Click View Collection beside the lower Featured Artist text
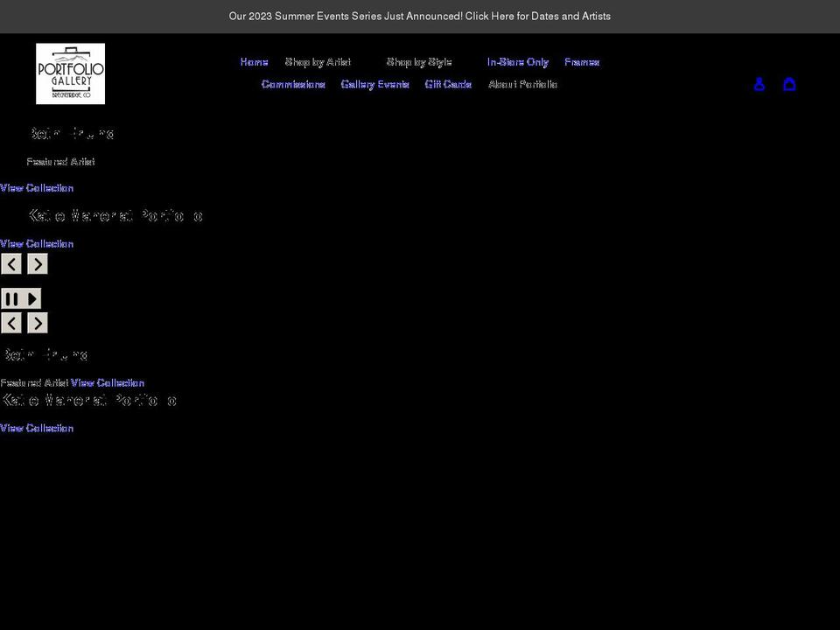840x630 pixels. pyautogui.click(x=107, y=382)
